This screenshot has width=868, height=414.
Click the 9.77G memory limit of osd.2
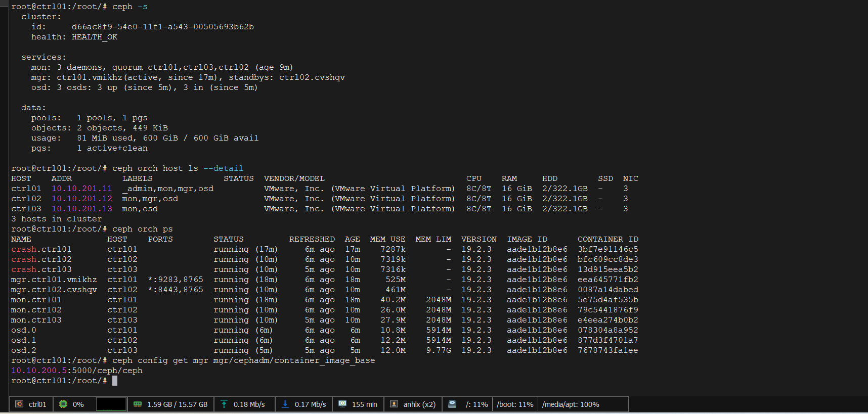[x=439, y=350]
